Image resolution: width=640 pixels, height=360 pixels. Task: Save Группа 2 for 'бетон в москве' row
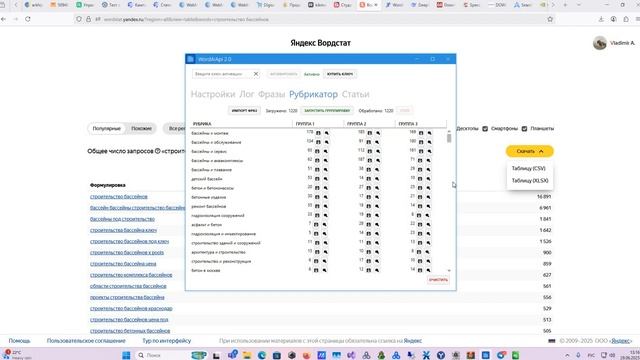[x=369, y=270]
